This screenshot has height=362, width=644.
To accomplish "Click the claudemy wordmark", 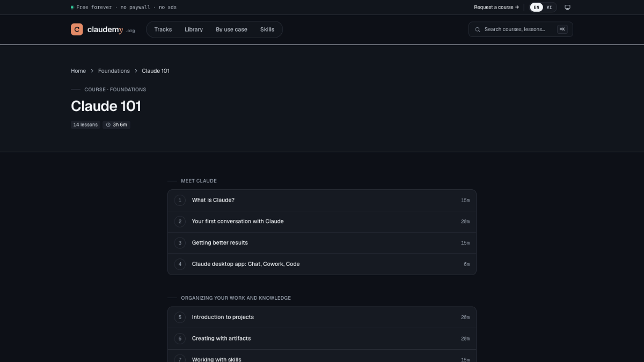I will (x=105, y=29).
